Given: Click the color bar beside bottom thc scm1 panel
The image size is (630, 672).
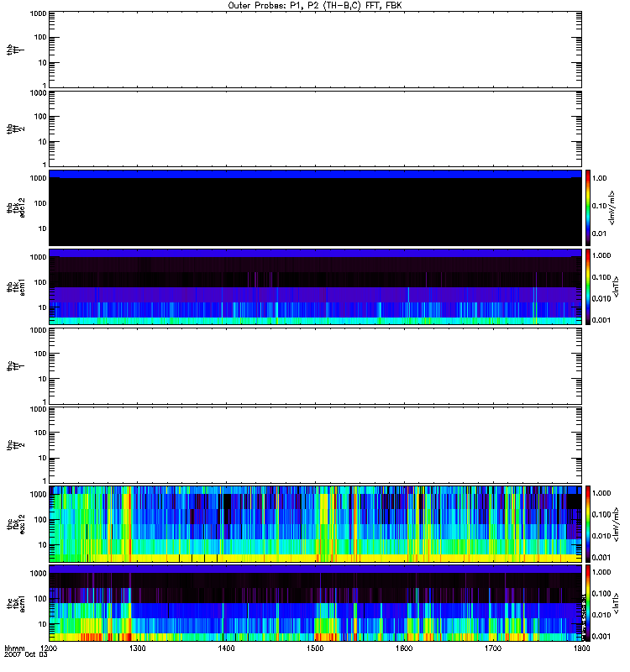Looking at the screenshot, I should coord(590,602).
